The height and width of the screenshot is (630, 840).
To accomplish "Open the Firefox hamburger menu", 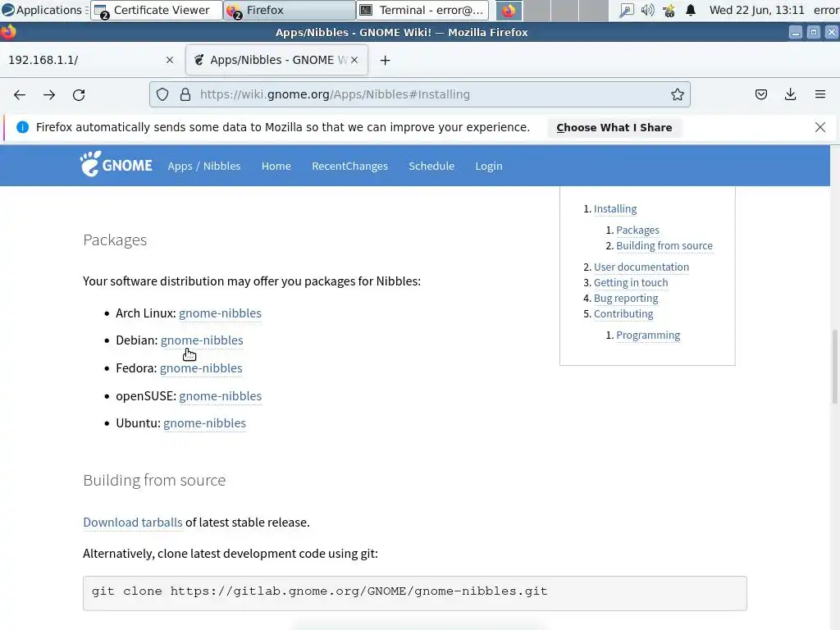I will click(x=819, y=95).
